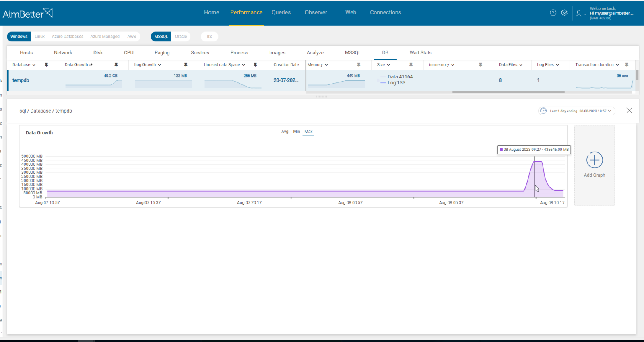Screen dimensions: 644x342
Task: Sort by the Creation Date column header
Action: [286, 65]
